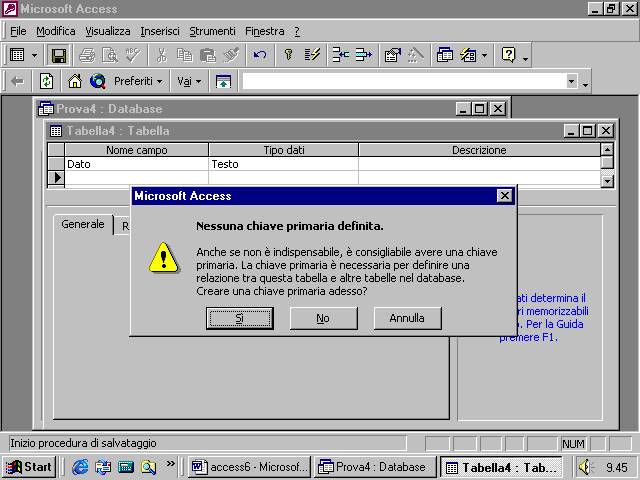Click the Office Assistant help icon
This screenshot has width=640, height=480.
(x=509, y=55)
